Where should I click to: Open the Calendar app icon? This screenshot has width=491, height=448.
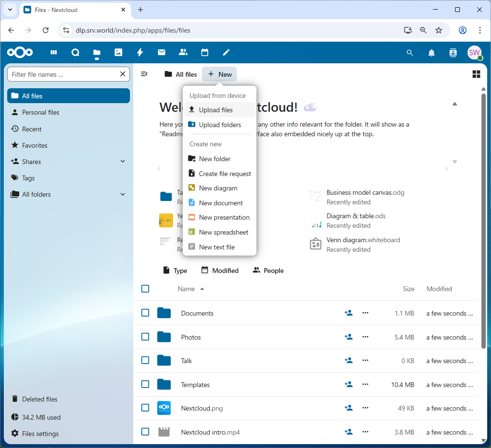205,52
